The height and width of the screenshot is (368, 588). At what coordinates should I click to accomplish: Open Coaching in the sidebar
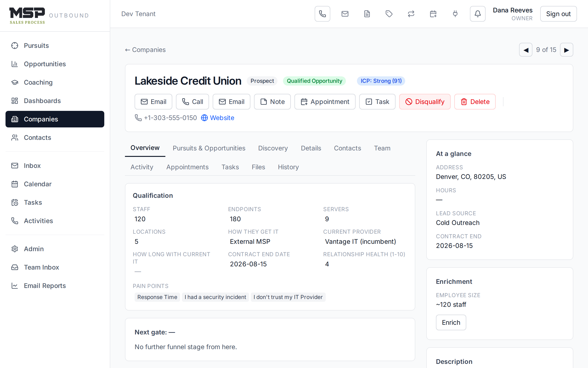[x=55, y=83]
